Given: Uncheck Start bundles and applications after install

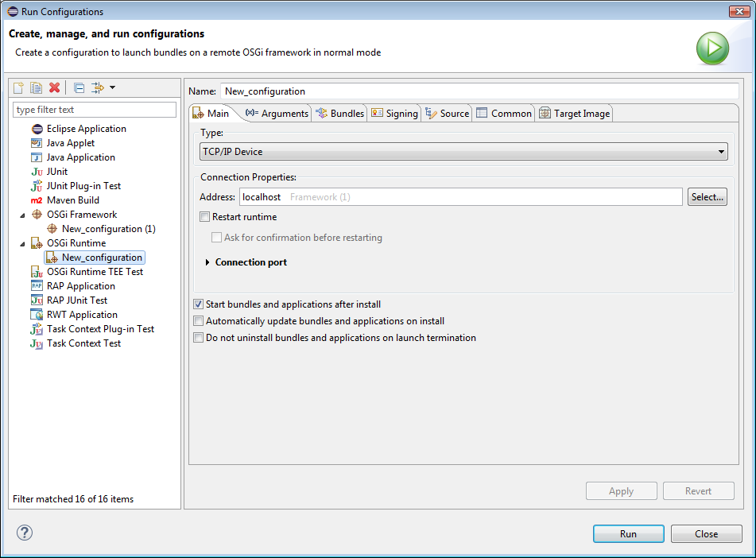Looking at the screenshot, I should tap(199, 304).
